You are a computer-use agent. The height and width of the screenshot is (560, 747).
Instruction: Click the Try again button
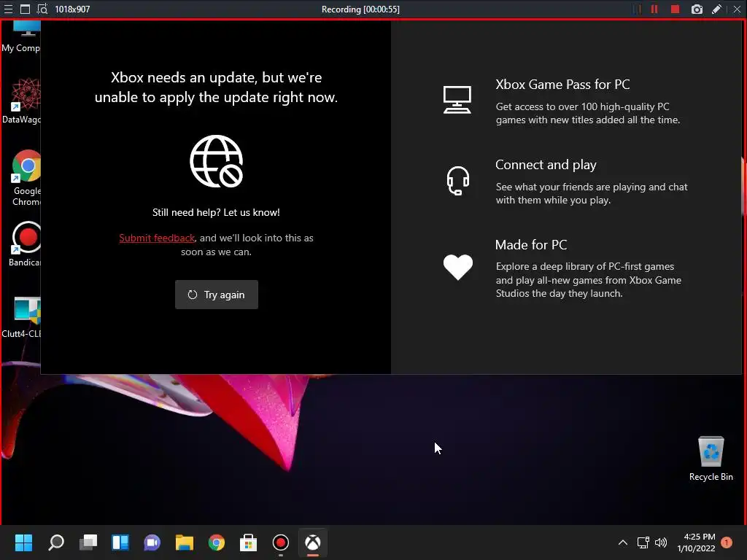point(216,295)
